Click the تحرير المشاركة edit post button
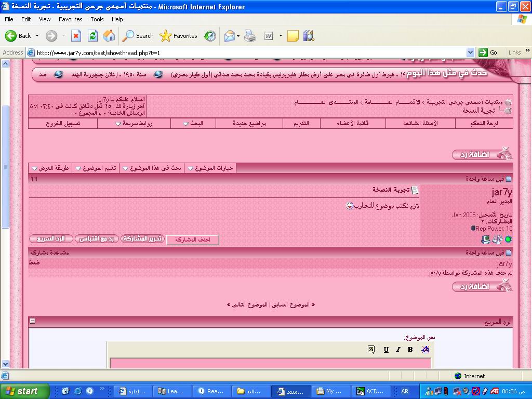 [x=142, y=239]
